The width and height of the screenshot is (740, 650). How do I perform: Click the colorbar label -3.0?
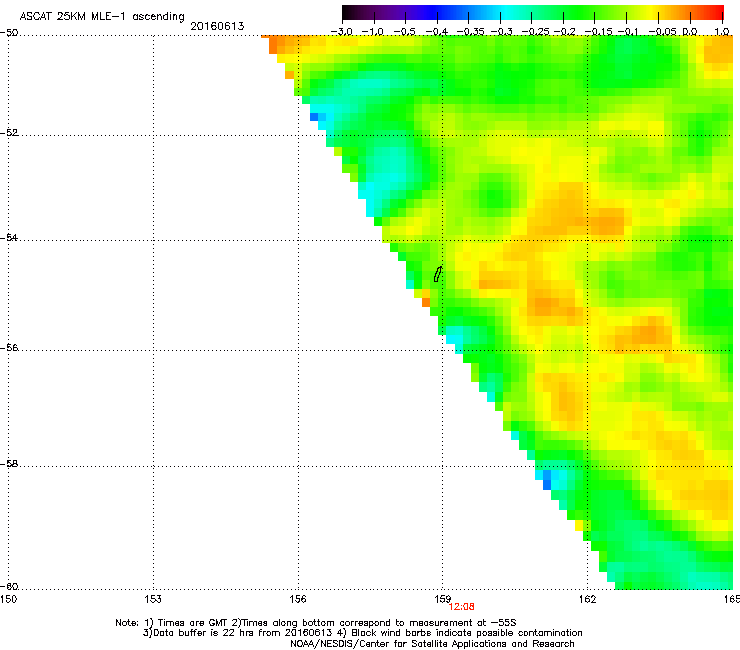(x=341, y=32)
